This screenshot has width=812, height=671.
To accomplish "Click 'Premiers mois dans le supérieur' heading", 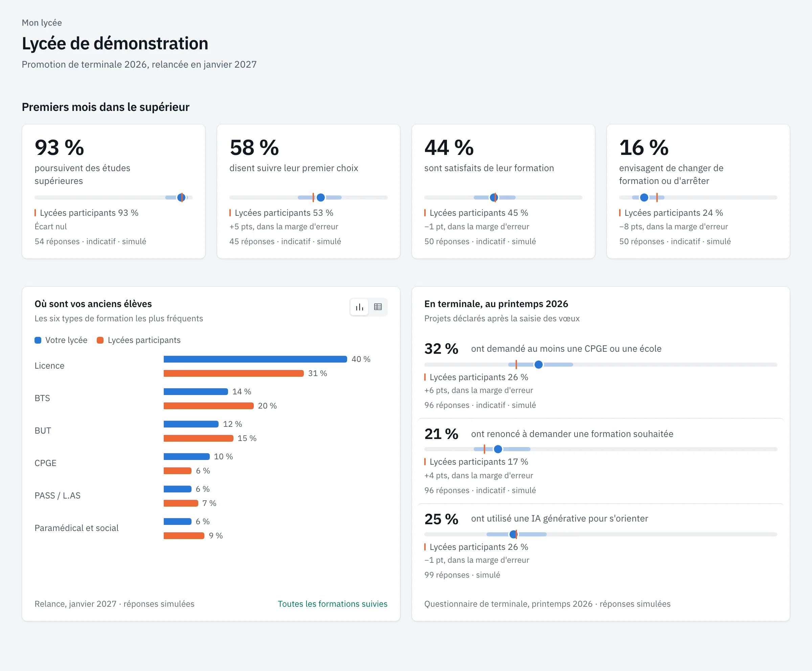I will pos(106,107).
